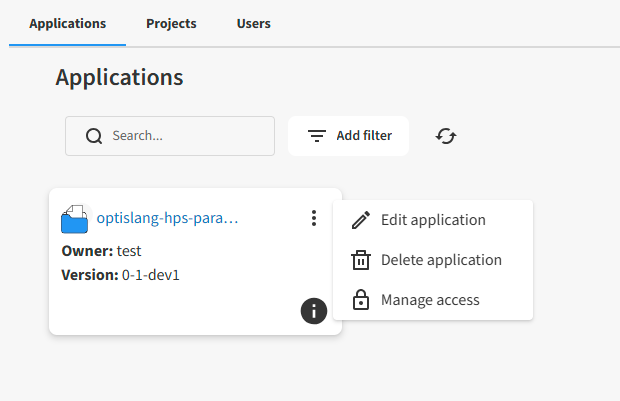Image resolution: width=620 pixels, height=401 pixels.
Task: Toggle the three-dot options menu
Action: point(314,218)
